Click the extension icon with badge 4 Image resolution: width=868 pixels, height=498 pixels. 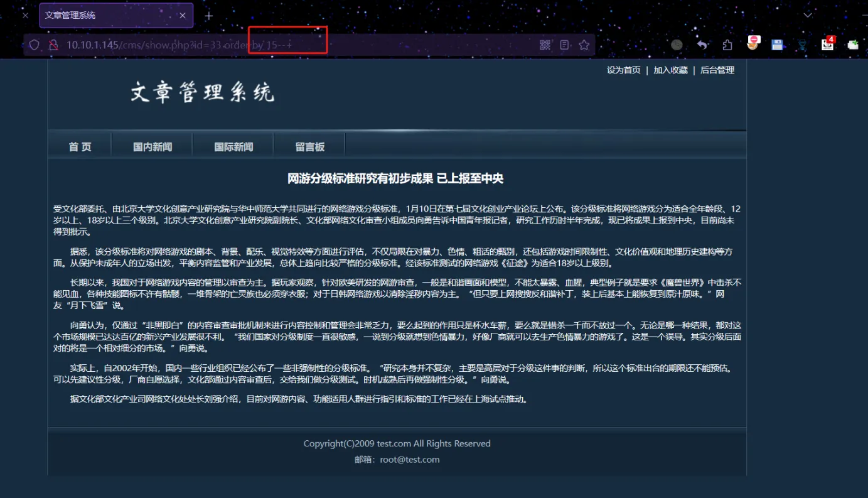pos(828,43)
